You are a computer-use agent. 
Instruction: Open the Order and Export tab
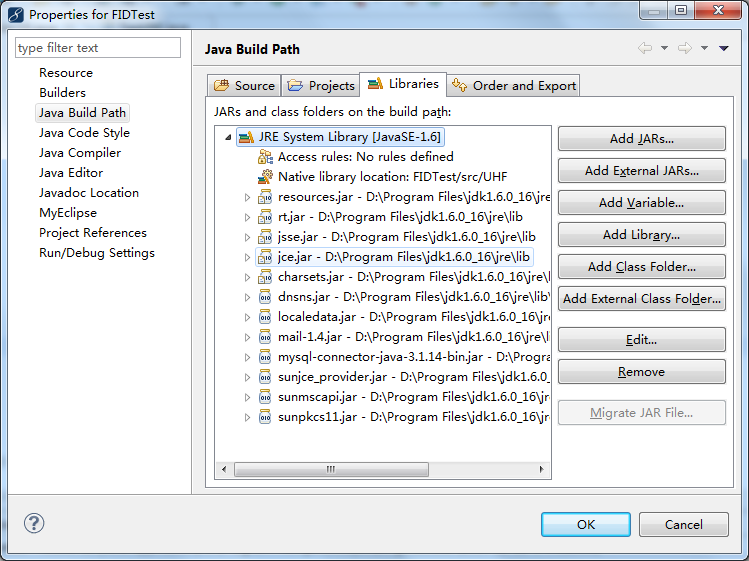click(514, 86)
